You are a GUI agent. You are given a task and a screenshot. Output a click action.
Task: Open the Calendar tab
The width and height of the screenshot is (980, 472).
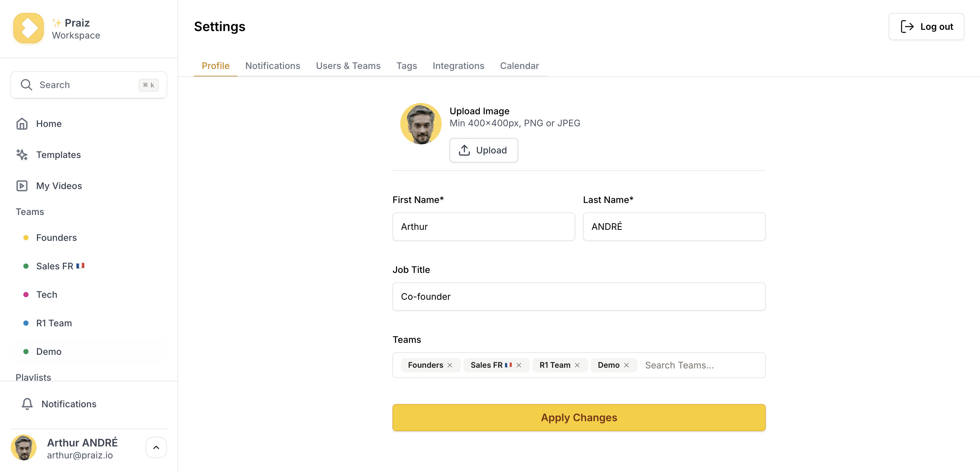[519, 66]
